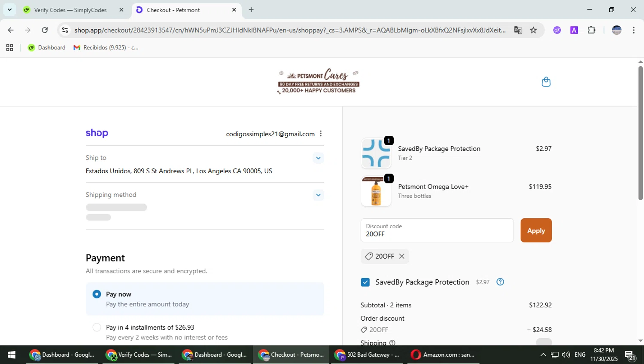
Task: Open Recibidos Gmail bookmark
Action: (x=106, y=48)
